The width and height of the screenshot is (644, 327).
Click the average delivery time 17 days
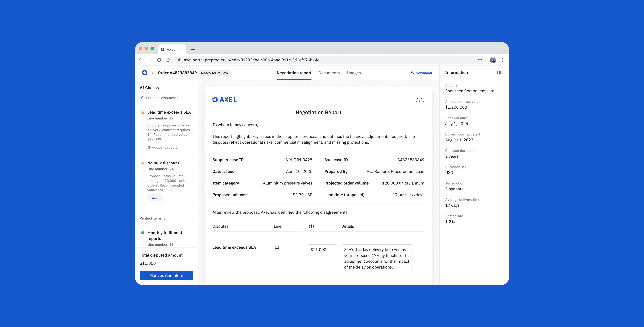(452, 205)
